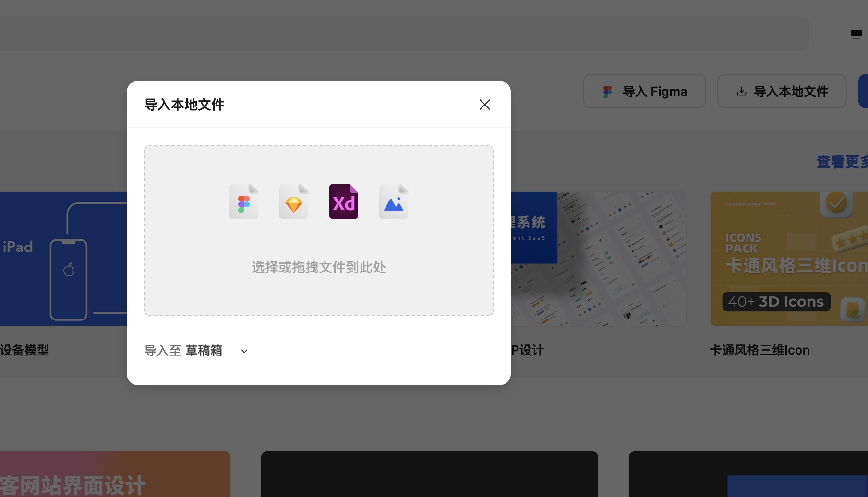Click the 导入 Figma button
Viewport: 868px width, 497px height.
(644, 91)
